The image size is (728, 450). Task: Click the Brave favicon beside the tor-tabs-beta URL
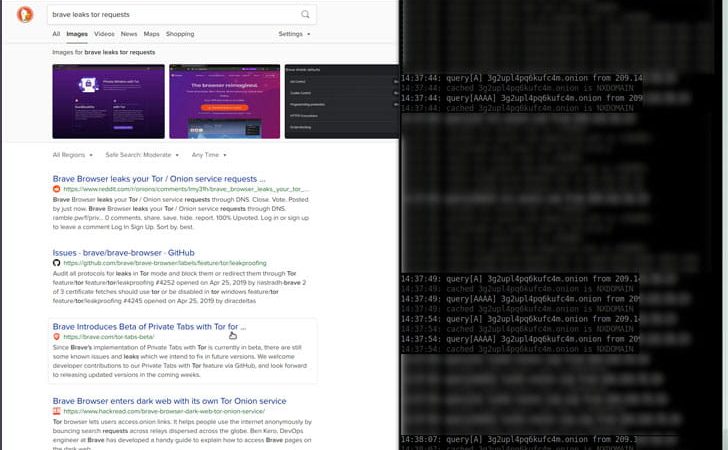click(x=56, y=337)
